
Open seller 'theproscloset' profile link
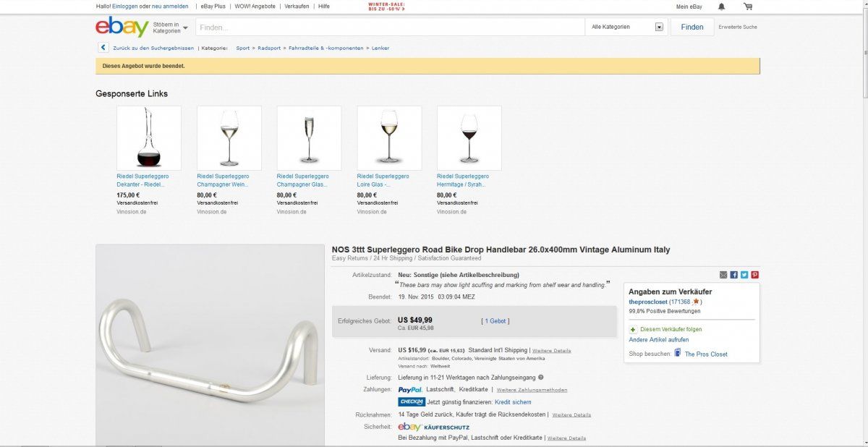pyautogui.click(x=648, y=302)
